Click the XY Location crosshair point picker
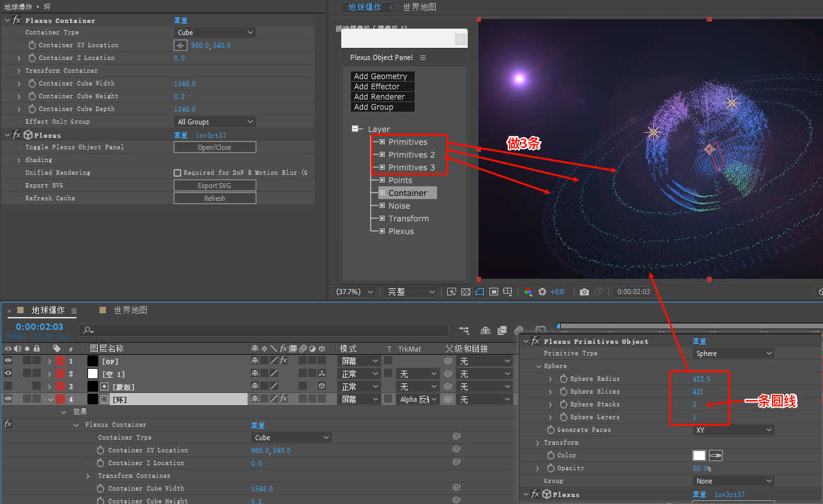 coord(181,45)
